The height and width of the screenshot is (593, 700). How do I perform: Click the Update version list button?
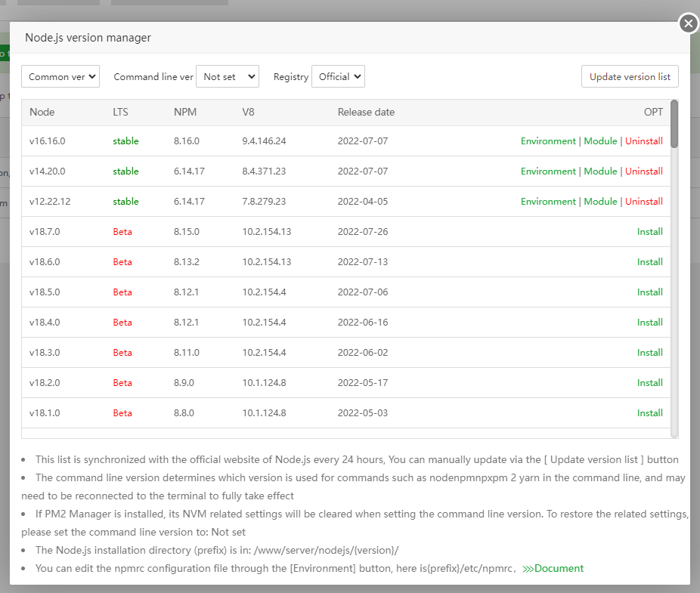click(x=630, y=76)
